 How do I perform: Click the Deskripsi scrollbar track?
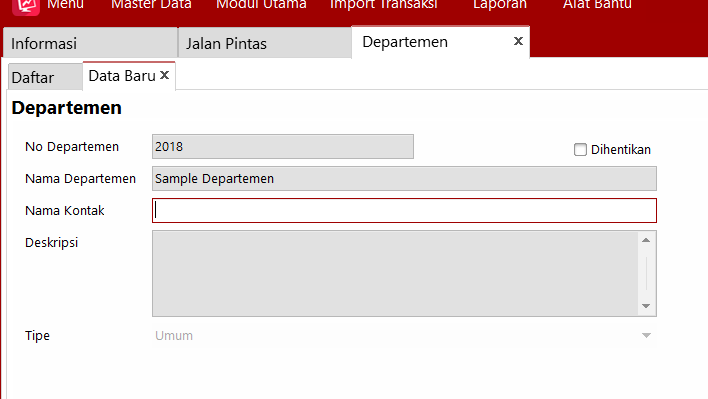(646, 273)
